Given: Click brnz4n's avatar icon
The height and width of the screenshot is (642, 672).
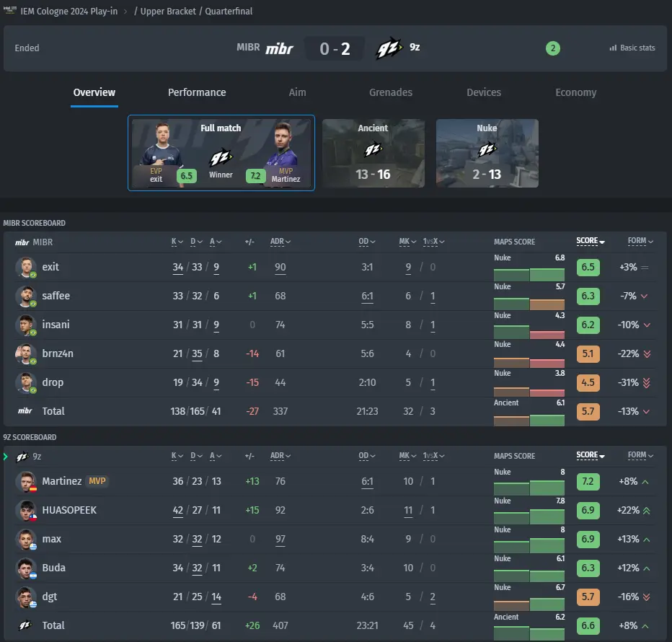Looking at the screenshot, I should coord(26,353).
